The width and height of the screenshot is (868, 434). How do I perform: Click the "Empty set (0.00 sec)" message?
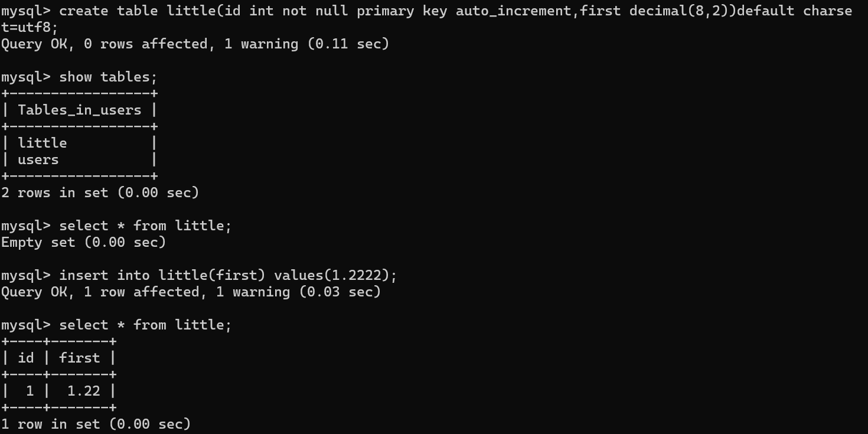(x=83, y=242)
